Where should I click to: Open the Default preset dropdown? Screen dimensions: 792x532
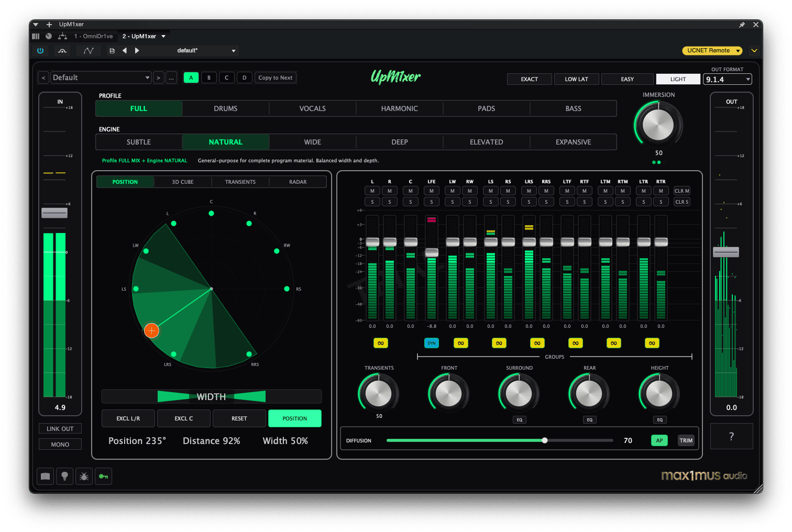tap(101, 77)
